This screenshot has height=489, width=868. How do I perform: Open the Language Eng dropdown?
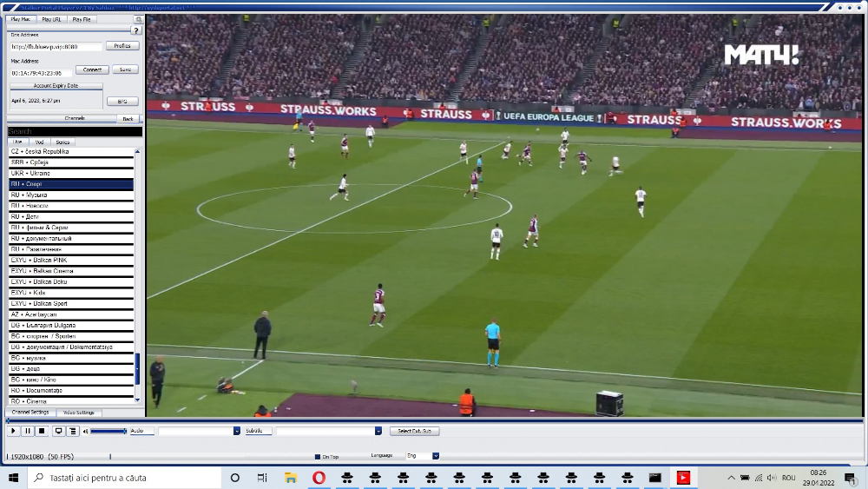tap(436, 456)
